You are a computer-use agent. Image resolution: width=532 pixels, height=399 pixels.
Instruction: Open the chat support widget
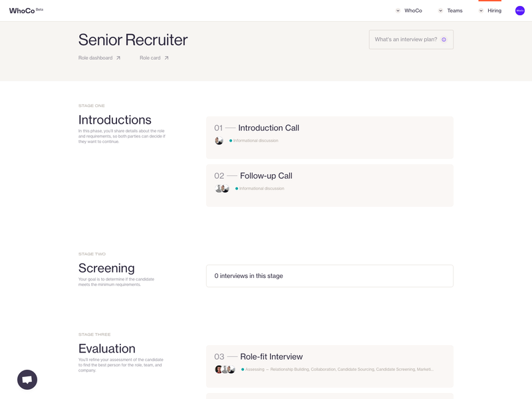(x=27, y=379)
